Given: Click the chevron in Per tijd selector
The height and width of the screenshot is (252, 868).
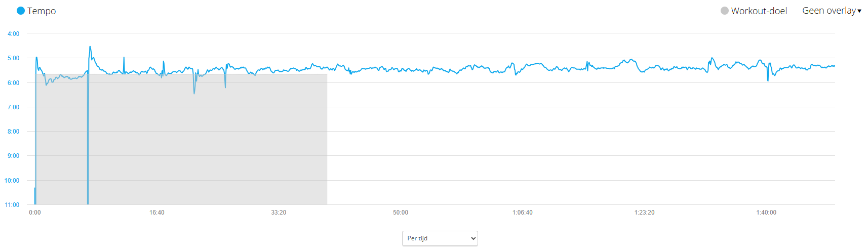Looking at the screenshot, I should 474,238.
